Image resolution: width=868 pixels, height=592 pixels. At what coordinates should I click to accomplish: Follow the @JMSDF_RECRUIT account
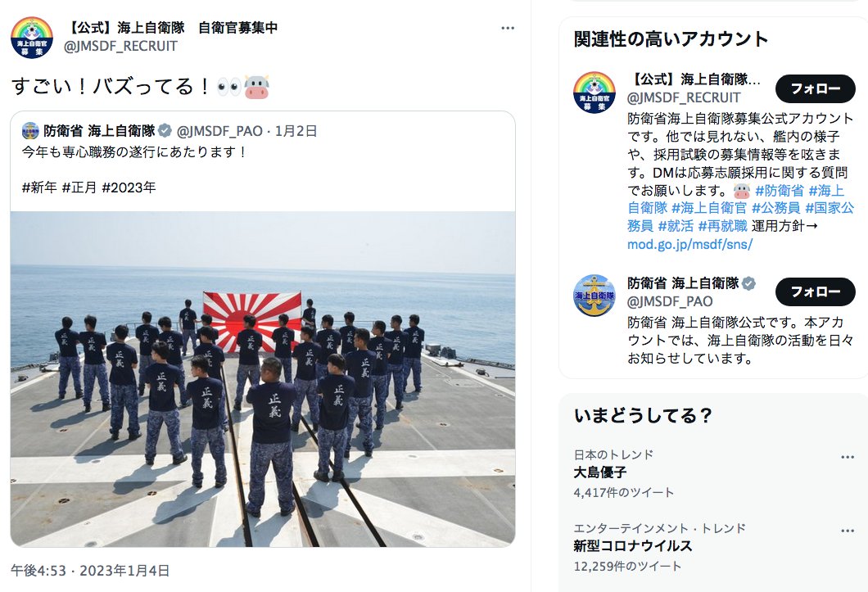[816, 88]
